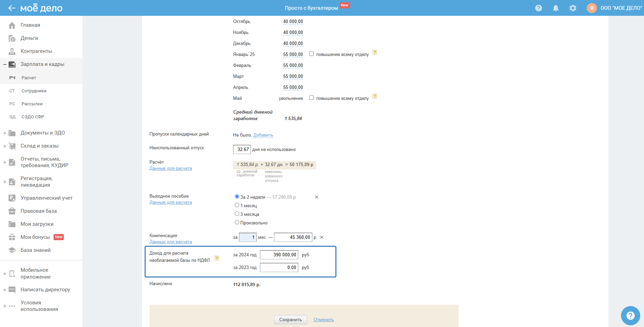Click the База знаний graduation cap icon
Screen dimensions: 644x327
click(12, 250)
